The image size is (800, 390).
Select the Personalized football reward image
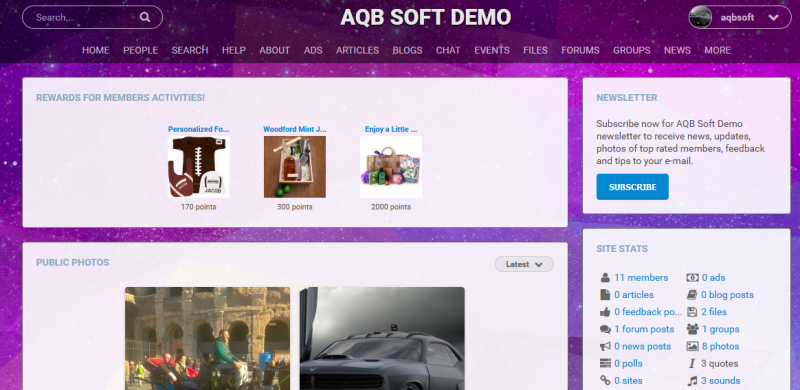(x=198, y=166)
